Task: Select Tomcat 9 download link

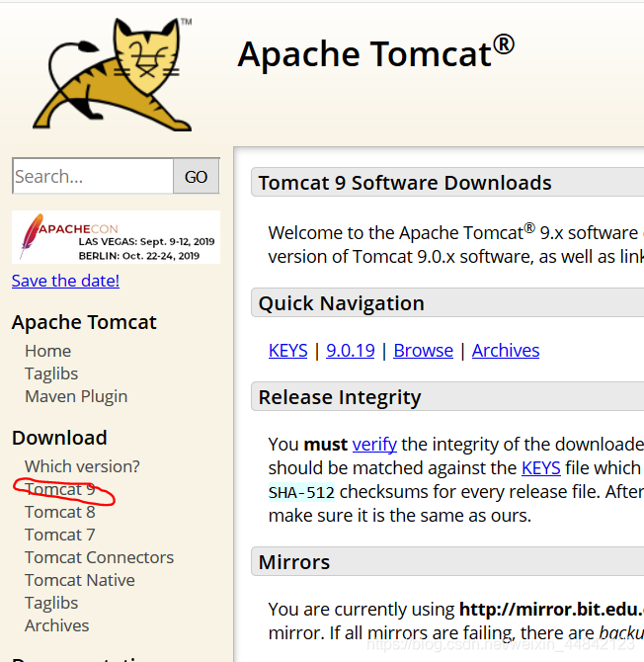Action: [x=60, y=489]
